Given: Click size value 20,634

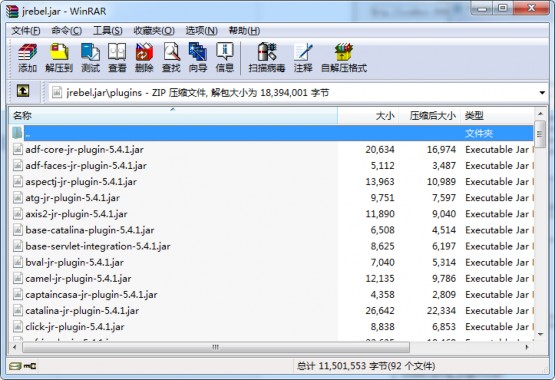Looking at the screenshot, I should [380, 149].
